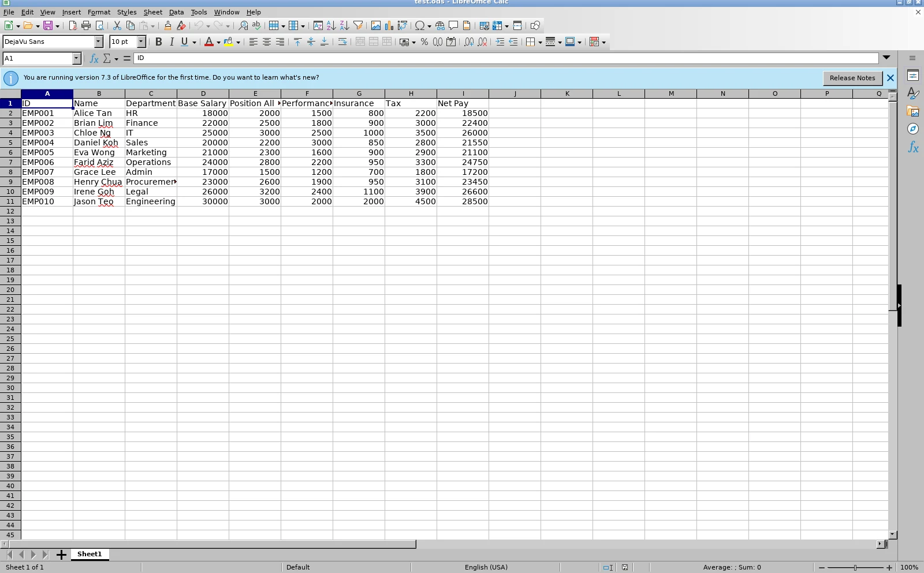Insert a pivot table
The image size is (924, 573).
coord(403,26)
